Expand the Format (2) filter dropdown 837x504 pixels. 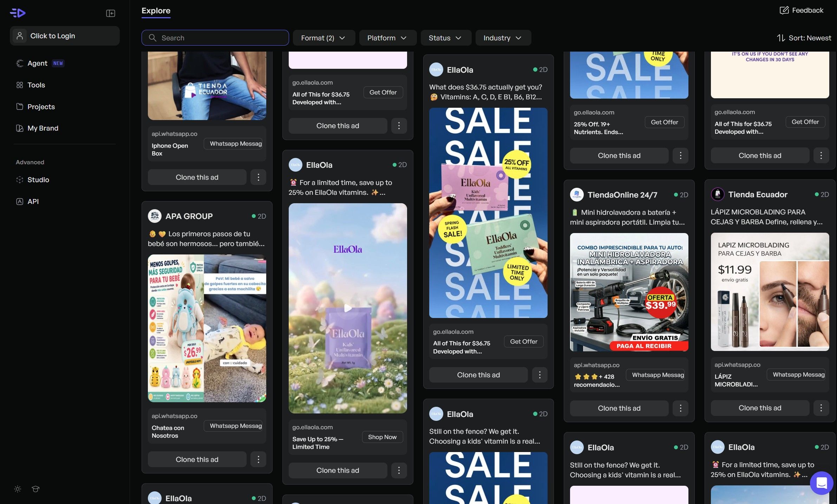pyautogui.click(x=324, y=38)
